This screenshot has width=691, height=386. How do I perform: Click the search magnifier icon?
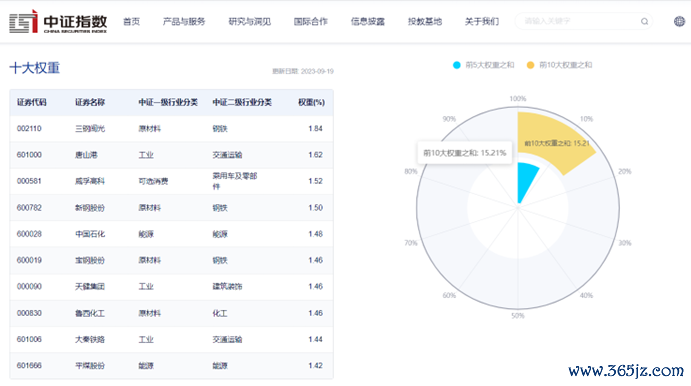pyautogui.click(x=644, y=21)
